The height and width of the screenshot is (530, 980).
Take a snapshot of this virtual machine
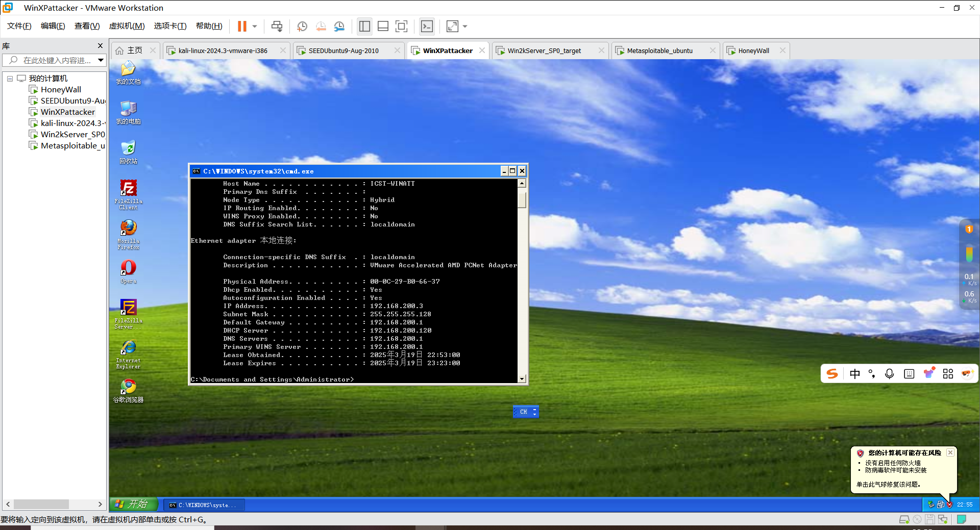click(302, 27)
